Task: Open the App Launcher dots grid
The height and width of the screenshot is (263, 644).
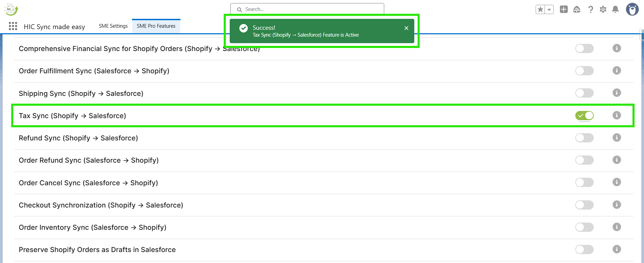Action: click(13, 26)
